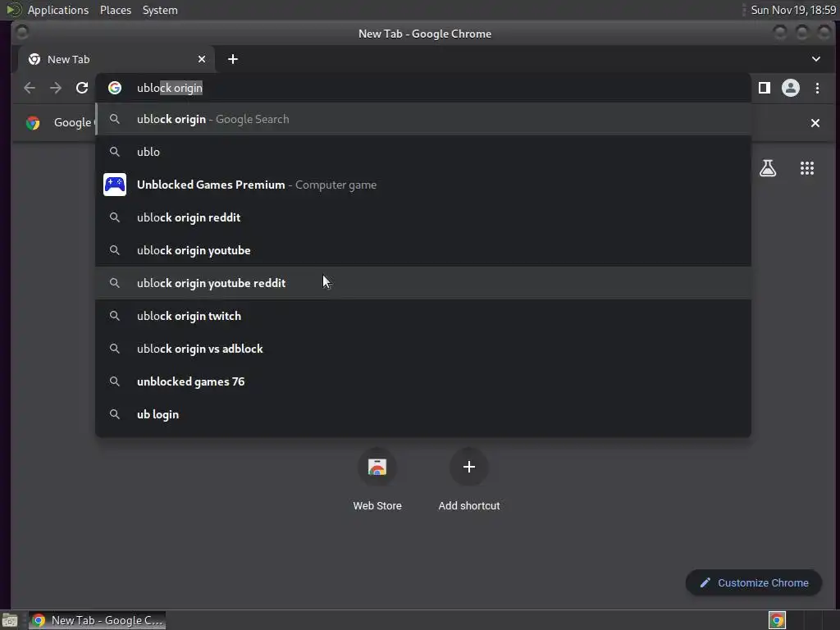Open the Google apps grid
The image size is (840, 630).
click(x=807, y=168)
